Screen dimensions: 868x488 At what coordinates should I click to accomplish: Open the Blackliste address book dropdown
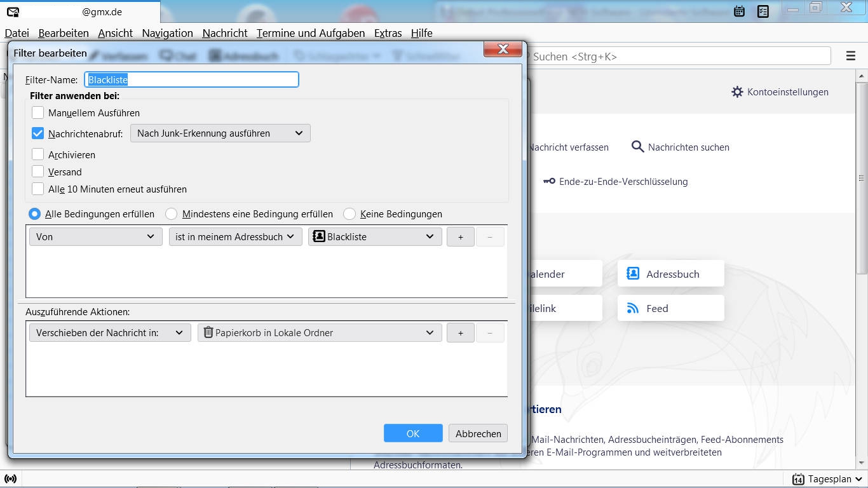click(375, 236)
